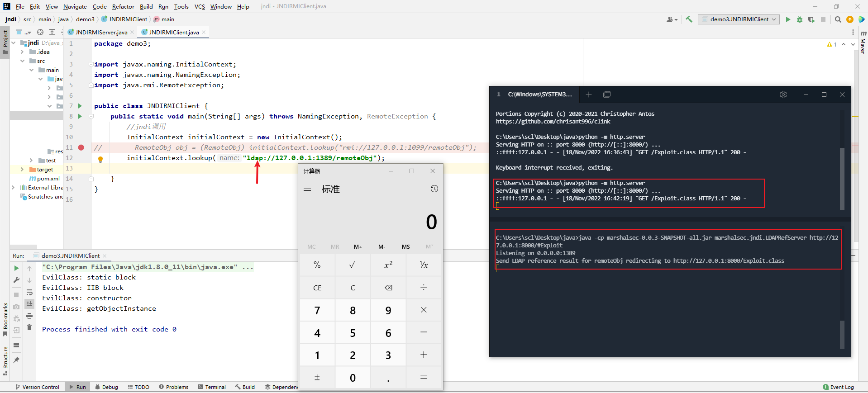This screenshot has height=393, width=868.
Task: Expand the test folder
Action: point(31,161)
